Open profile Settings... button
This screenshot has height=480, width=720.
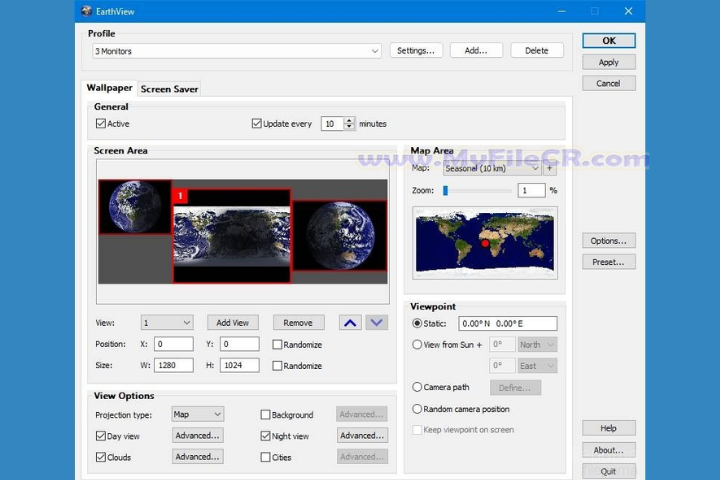pyautogui.click(x=416, y=51)
